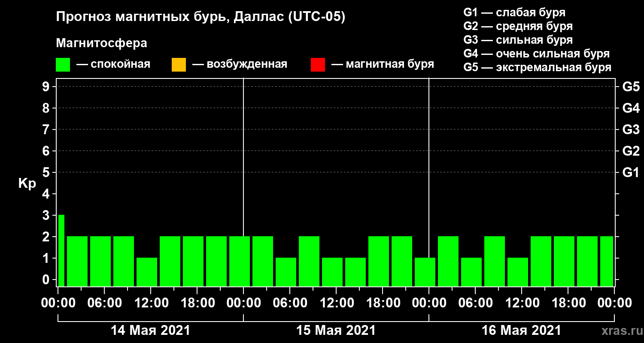Click 'G1 — слабая буря' legend line
The width and height of the screenshot is (644, 343).
tap(514, 12)
